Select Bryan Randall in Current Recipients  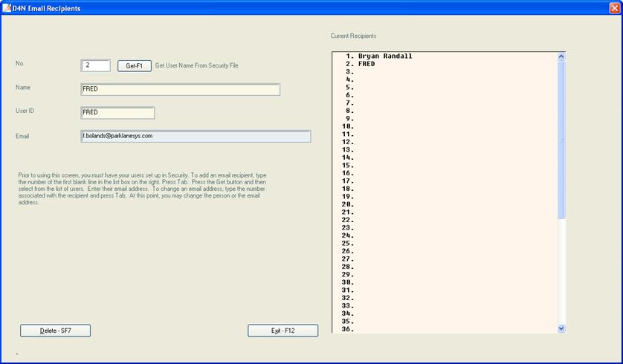[384, 56]
